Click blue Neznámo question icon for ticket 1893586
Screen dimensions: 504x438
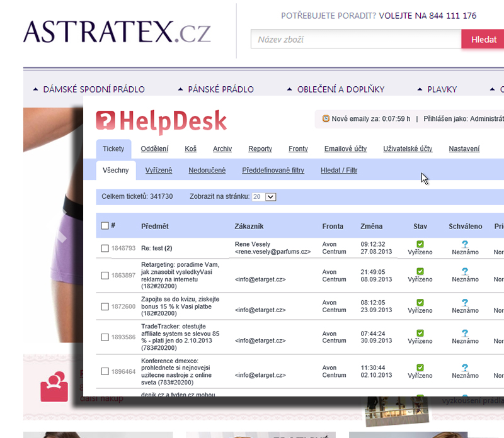click(x=465, y=333)
